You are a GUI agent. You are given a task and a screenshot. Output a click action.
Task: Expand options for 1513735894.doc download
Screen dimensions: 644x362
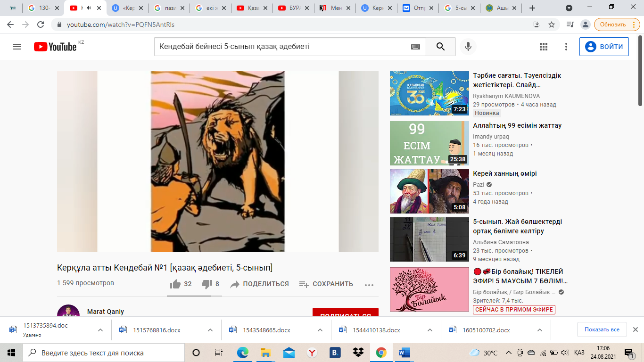(x=100, y=330)
